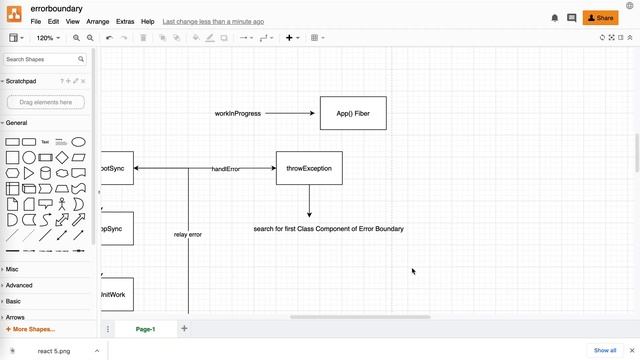Viewport: 640px width, 360px height.
Task: Open the View menu
Action: pyautogui.click(x=73, y=22)
